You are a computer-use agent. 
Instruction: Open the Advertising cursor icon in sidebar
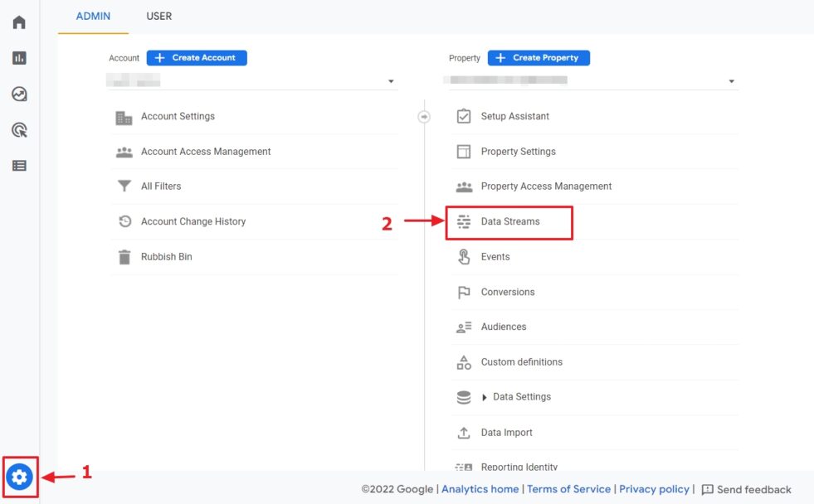[19, 129]
